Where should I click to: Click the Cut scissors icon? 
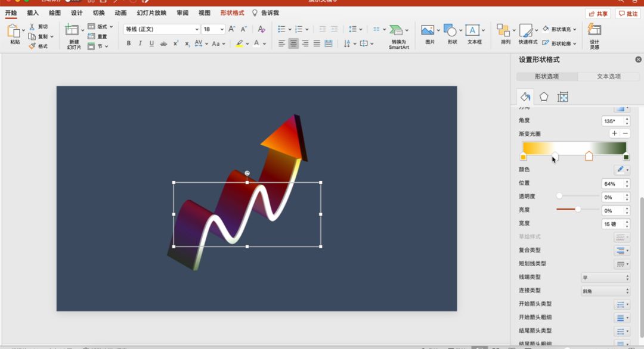click(x=32, y=27)
